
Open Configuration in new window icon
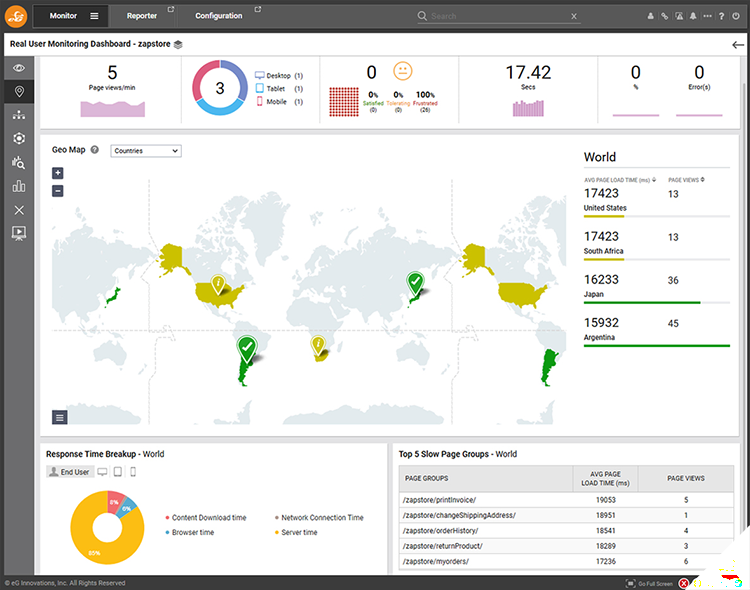258,9
